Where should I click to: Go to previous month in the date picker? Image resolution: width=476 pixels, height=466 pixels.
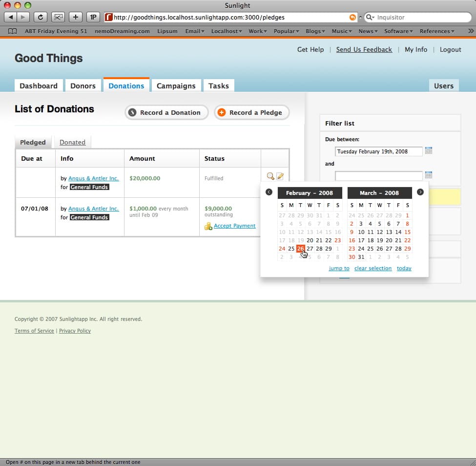(269, 192)
